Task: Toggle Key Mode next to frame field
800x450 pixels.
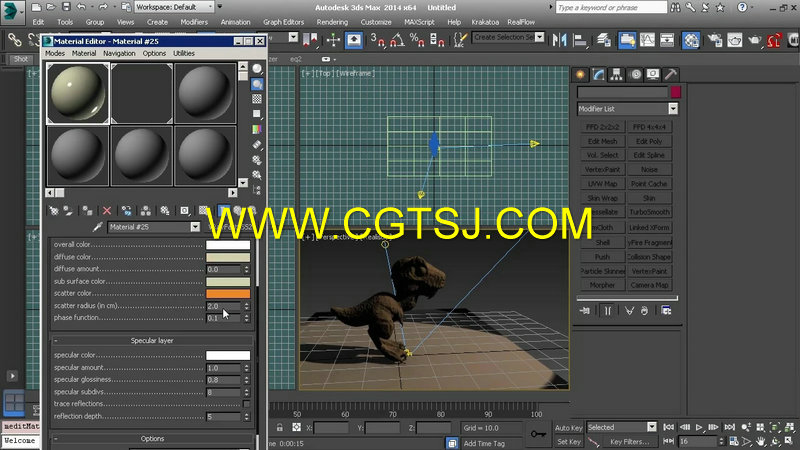Action: (x=669, y=441)
